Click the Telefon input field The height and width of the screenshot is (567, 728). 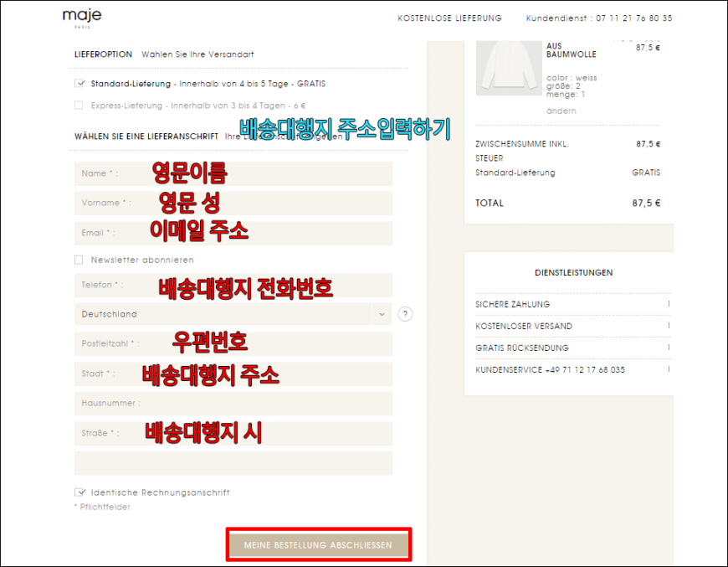pos(233,285)
